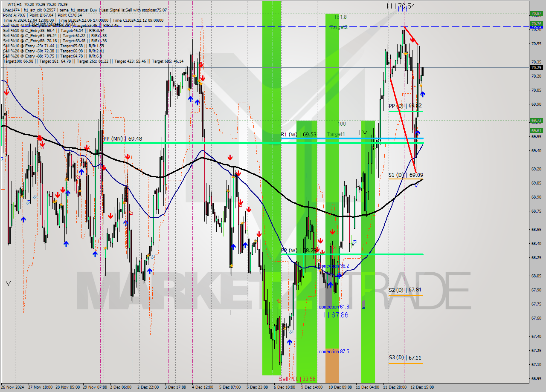Click the 'PP (MN) | 69.48' pivot label

[123, 138]
